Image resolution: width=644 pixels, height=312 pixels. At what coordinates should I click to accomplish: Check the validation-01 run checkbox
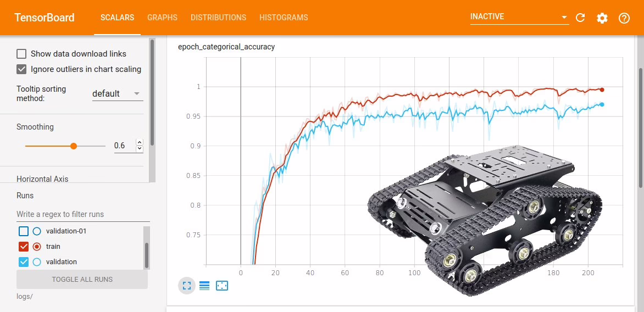pos(24,231)
